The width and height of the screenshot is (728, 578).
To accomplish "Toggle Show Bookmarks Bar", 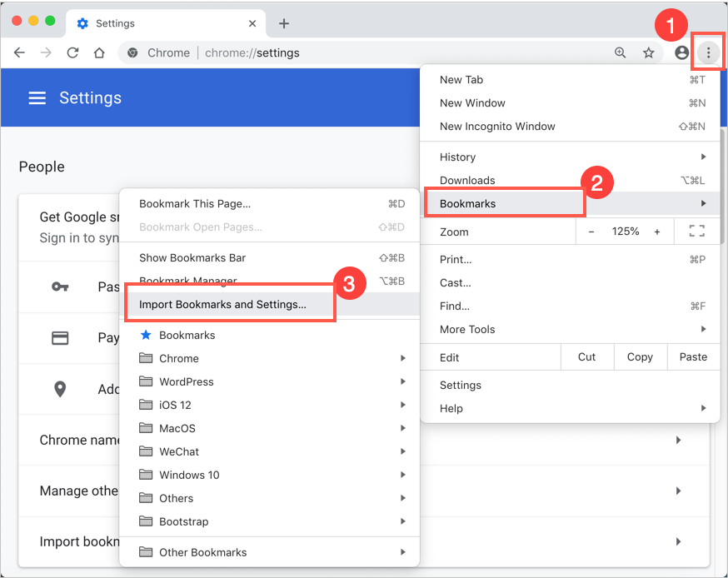I will click(x=192, y=258).
